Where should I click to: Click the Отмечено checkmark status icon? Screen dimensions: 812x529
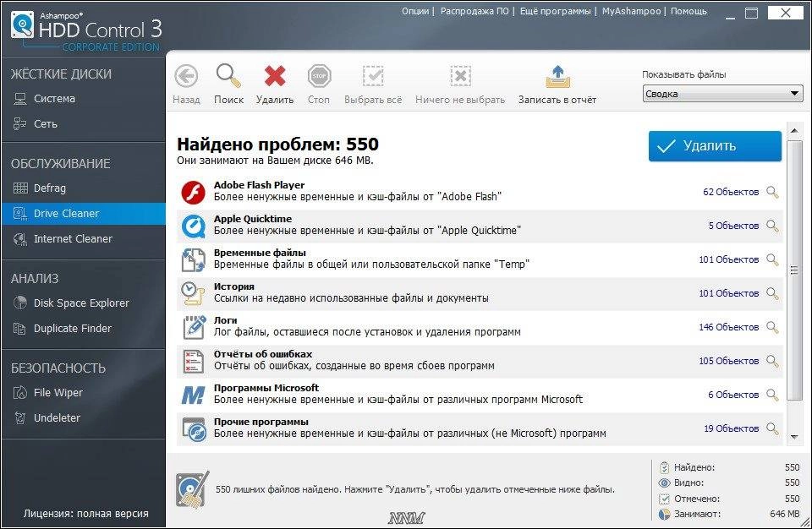(665, 499)
